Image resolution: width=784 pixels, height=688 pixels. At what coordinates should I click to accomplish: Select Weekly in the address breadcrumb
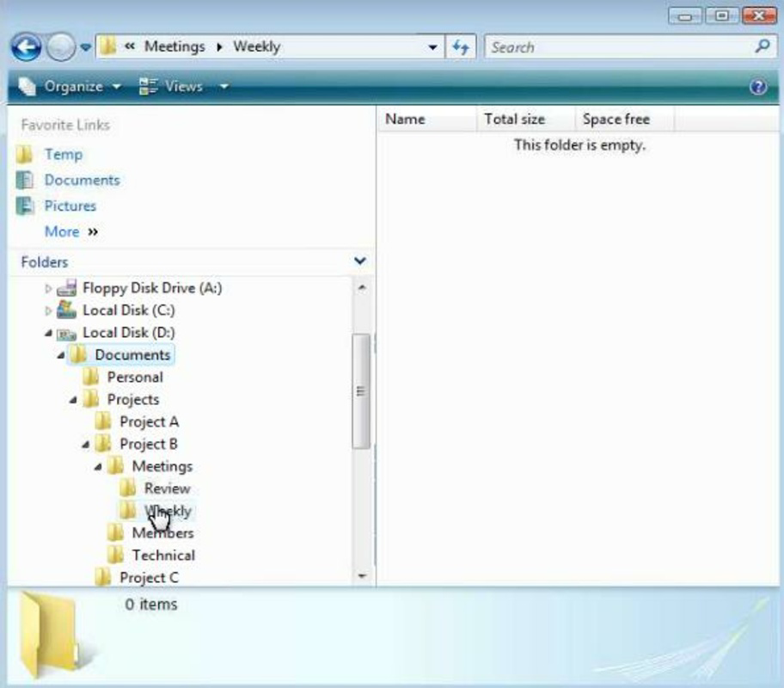click(x=256, y=46)
